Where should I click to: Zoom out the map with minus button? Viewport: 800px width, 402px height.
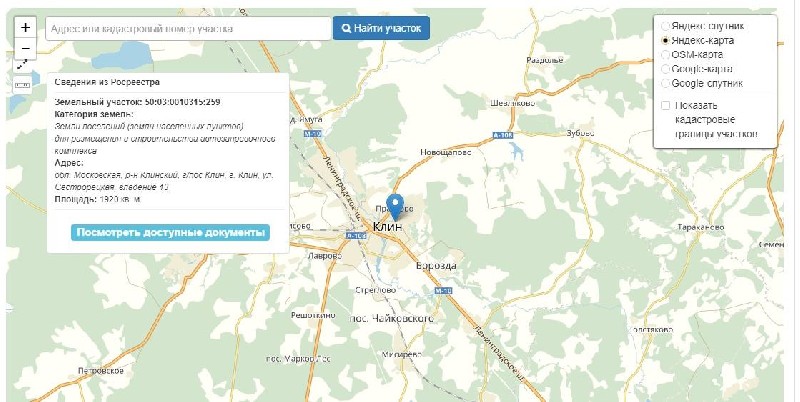click(26, 46)
